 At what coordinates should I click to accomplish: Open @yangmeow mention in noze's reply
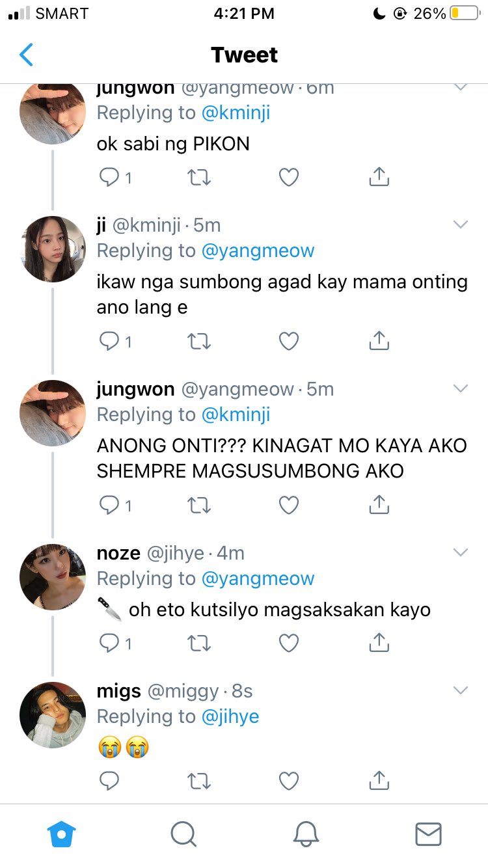pyautogui.click(x=258, y=578)
